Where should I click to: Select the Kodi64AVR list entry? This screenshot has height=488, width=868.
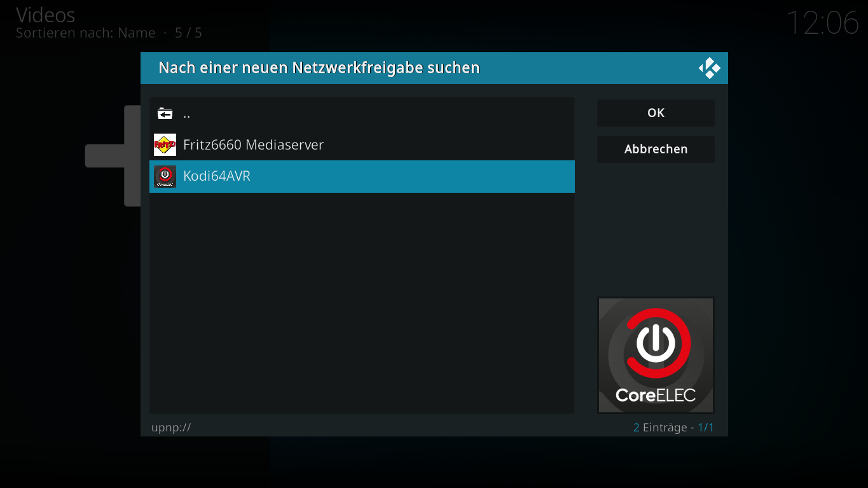(x=362, y=176)
